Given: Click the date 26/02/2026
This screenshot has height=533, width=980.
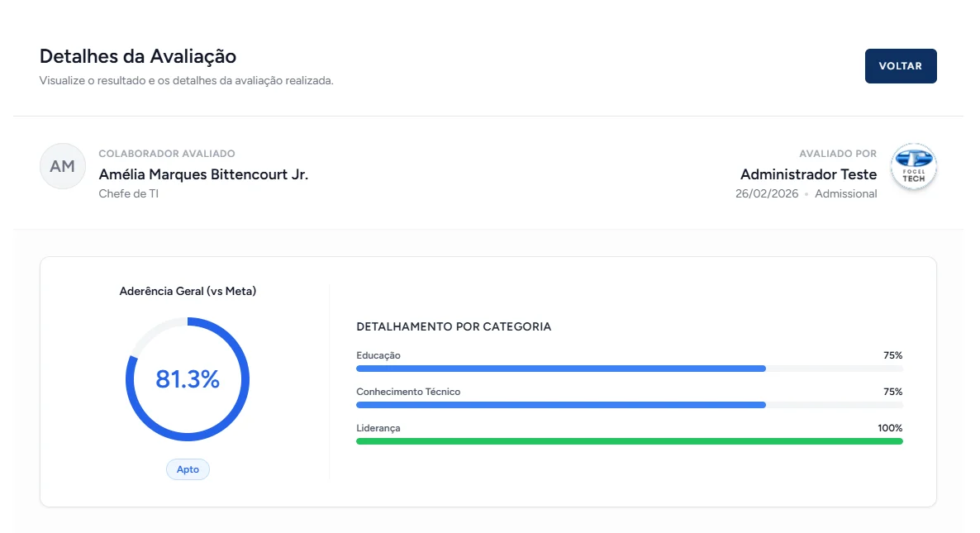Looking at the screenshot, I should pos(767,193).
